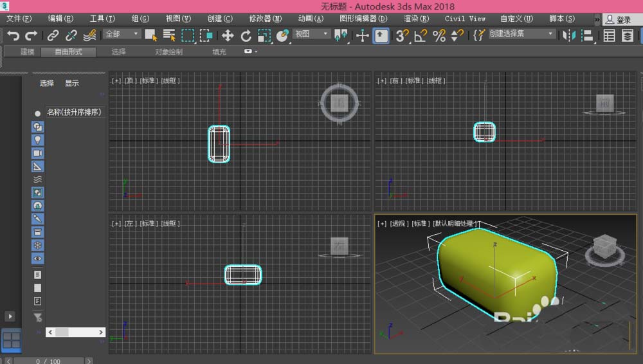Activate the Select and Move tool
643x364 pixels.
tap(228, 36)
